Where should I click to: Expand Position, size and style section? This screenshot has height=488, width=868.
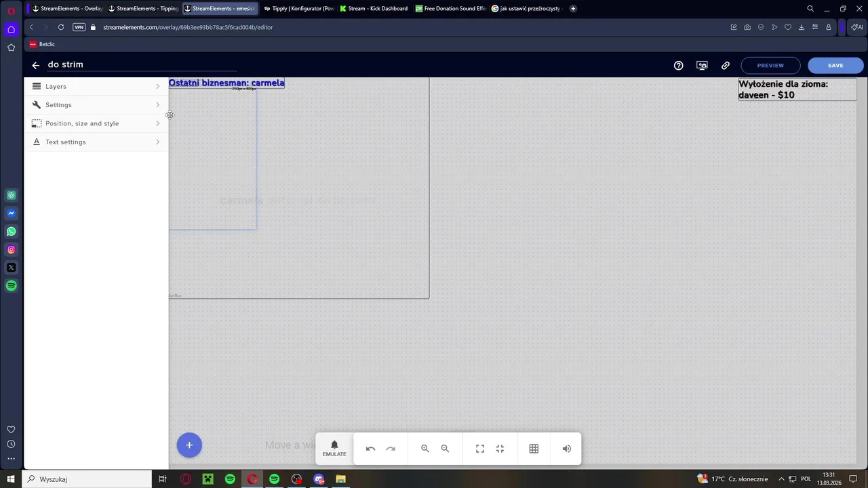pos(96,123)
